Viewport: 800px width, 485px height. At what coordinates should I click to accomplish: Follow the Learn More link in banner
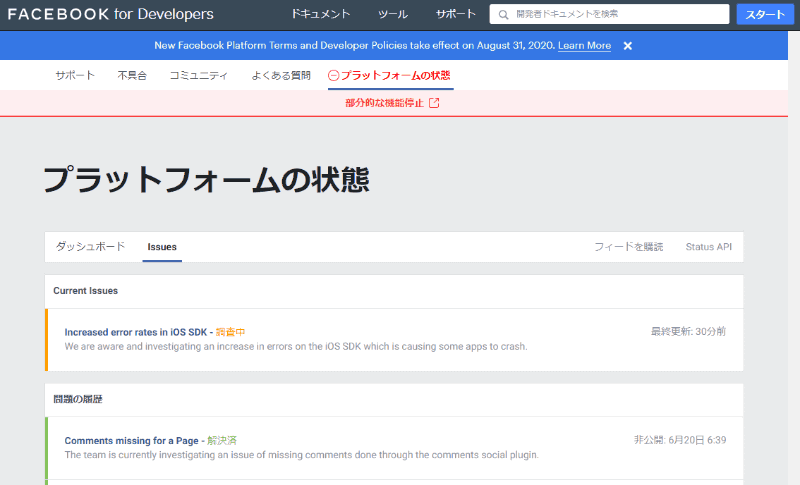pos(584,45)
